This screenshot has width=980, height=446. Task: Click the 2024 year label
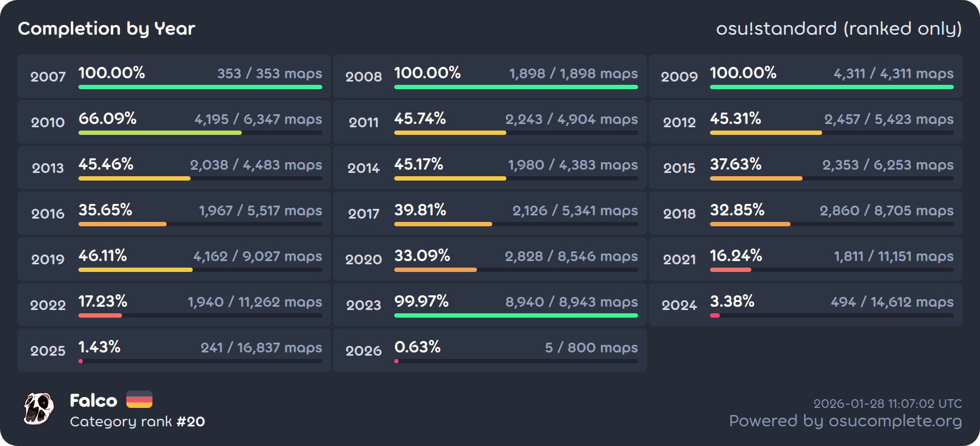tap(679, 305)
